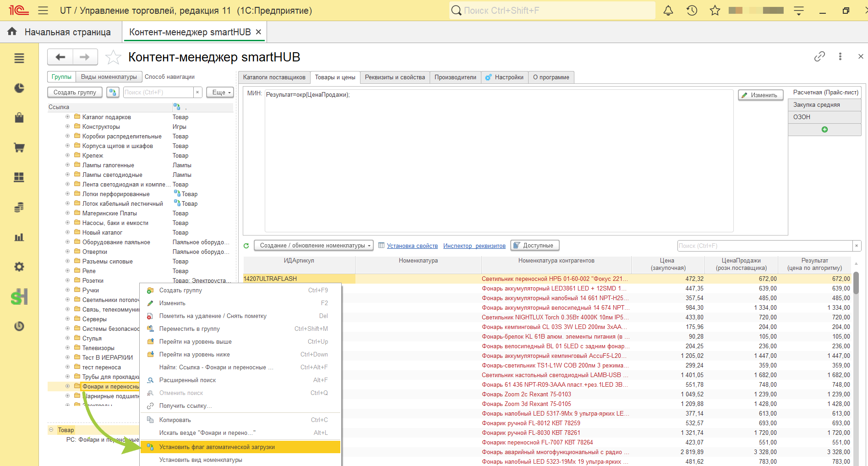Switch to the Реквизиты и свойства tab
Screen dimensions: 868x466
[x=395, y=77]
